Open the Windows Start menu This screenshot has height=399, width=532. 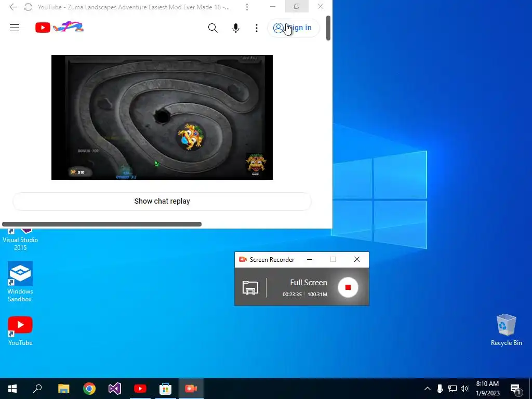(12, 389)
